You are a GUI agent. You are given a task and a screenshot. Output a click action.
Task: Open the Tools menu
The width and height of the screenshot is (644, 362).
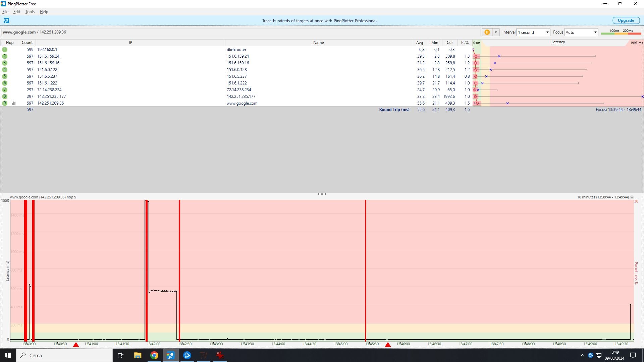30,12
